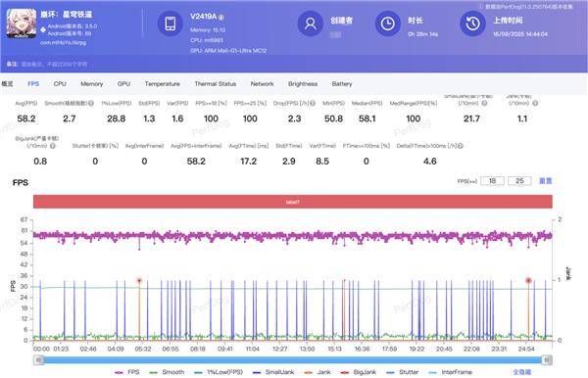The image size is (588, 378).
Task: Select the Battery tab
Action: 342,84
